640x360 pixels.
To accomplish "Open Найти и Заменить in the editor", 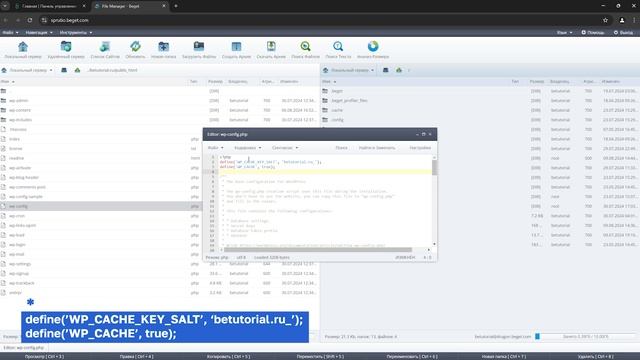I will coord(377,148).
